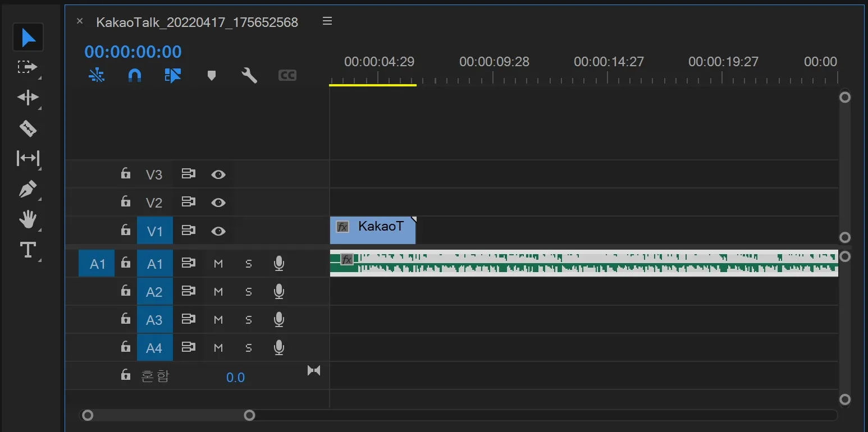
Task: Lock the V3 video track
Action: coord(126,173)
